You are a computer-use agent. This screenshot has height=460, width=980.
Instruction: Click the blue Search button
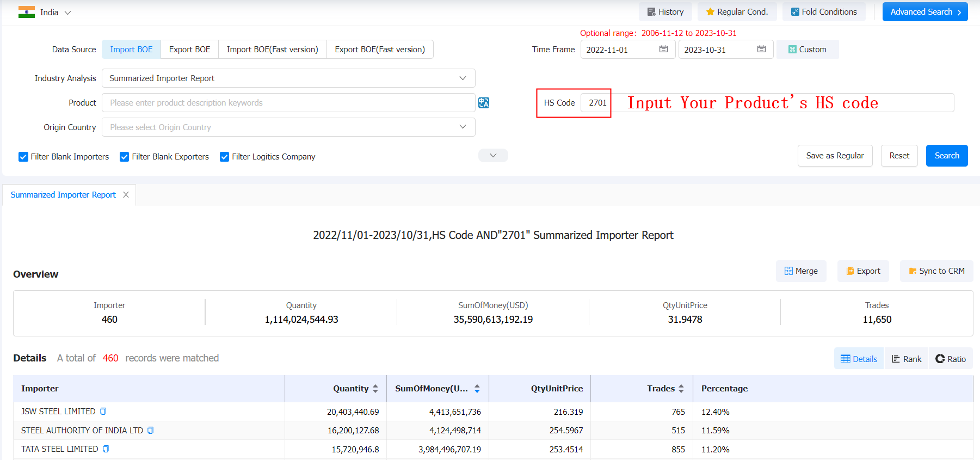pyautogui.click(x=947, y=156)
